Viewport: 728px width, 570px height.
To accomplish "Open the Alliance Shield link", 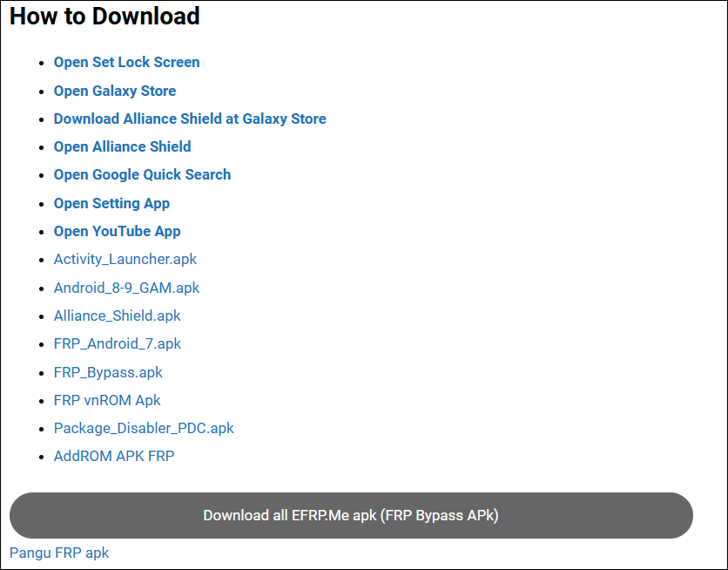I will (x=122, y=146).
